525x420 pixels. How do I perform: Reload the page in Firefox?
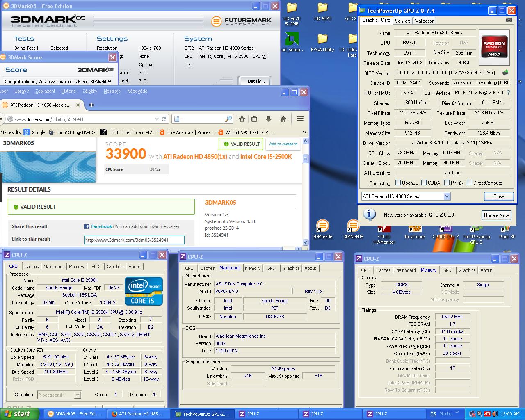(164, 119)
